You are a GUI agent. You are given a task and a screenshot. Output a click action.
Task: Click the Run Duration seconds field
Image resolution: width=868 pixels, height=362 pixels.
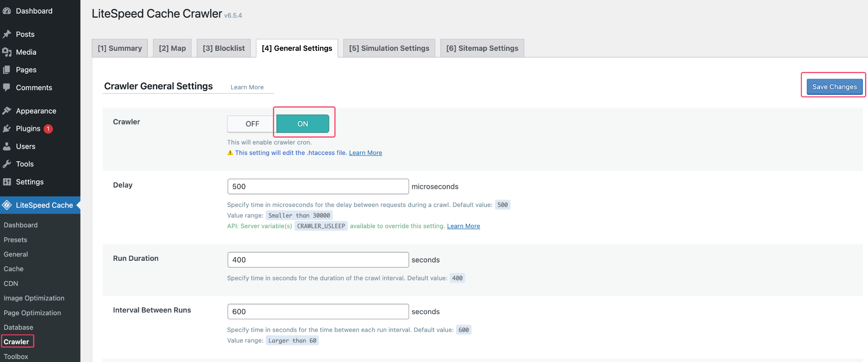coord(318,260)
